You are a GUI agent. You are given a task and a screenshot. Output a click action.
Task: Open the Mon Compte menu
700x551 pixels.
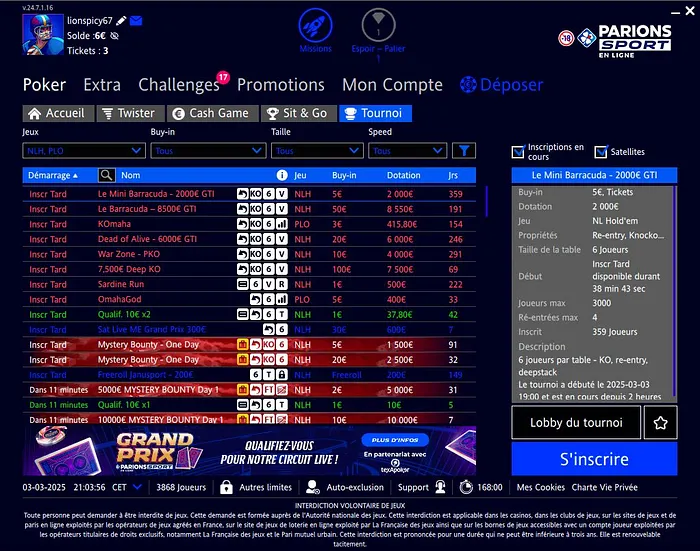(392, 85)
